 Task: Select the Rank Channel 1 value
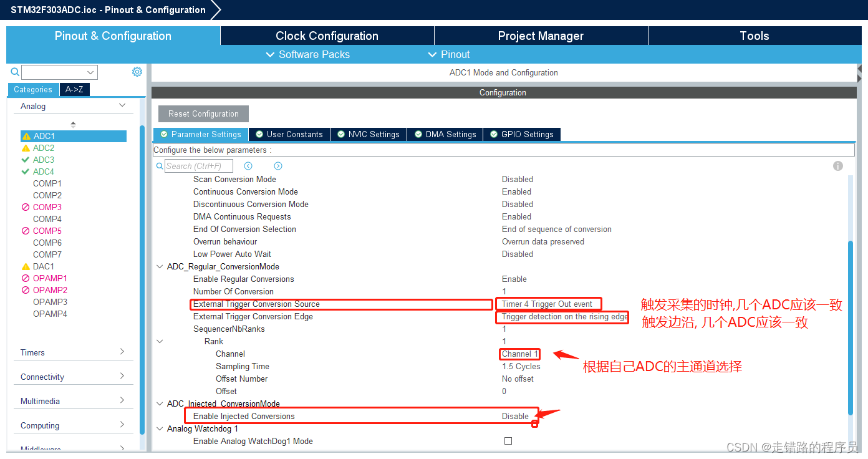pos(519,354)
